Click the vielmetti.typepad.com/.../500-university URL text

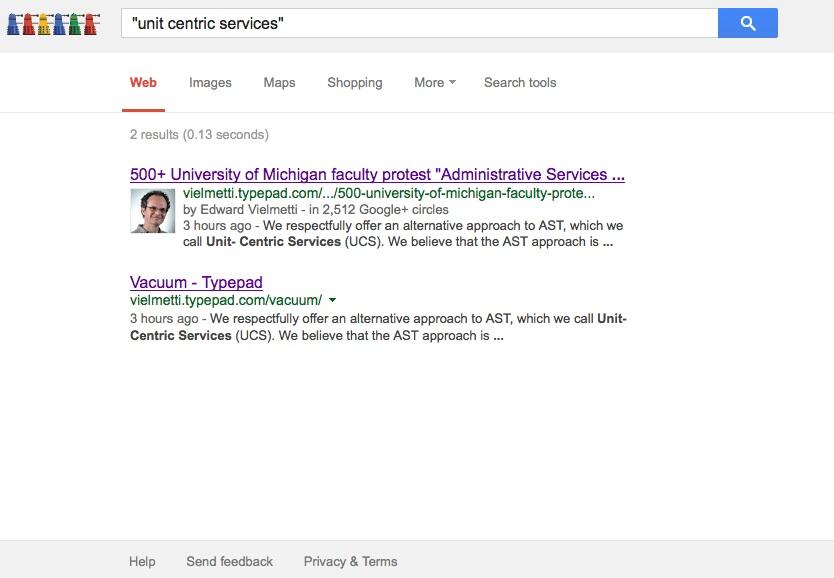[389, 193]
